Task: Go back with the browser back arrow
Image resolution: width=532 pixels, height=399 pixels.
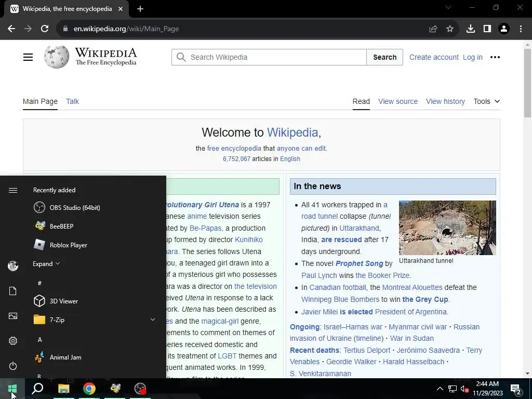Action: pos(11,29)
